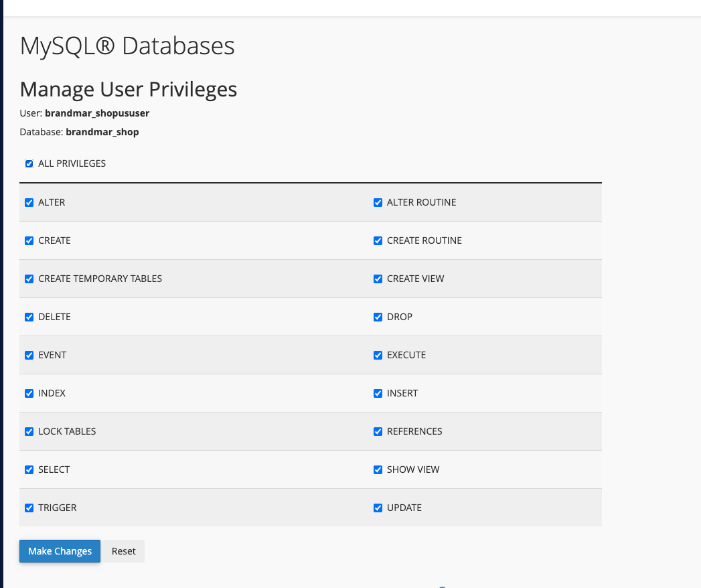701x588 pixels.
Task: Uncheck the CREATE VIEW privilege
Action: click(378, 279)
